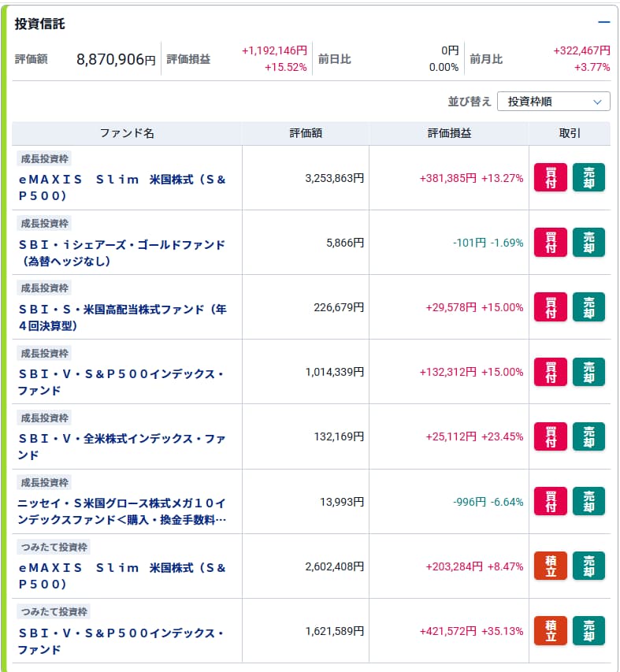
Task: Click total 評価額 8,870,906円 value
Action: 116,59
